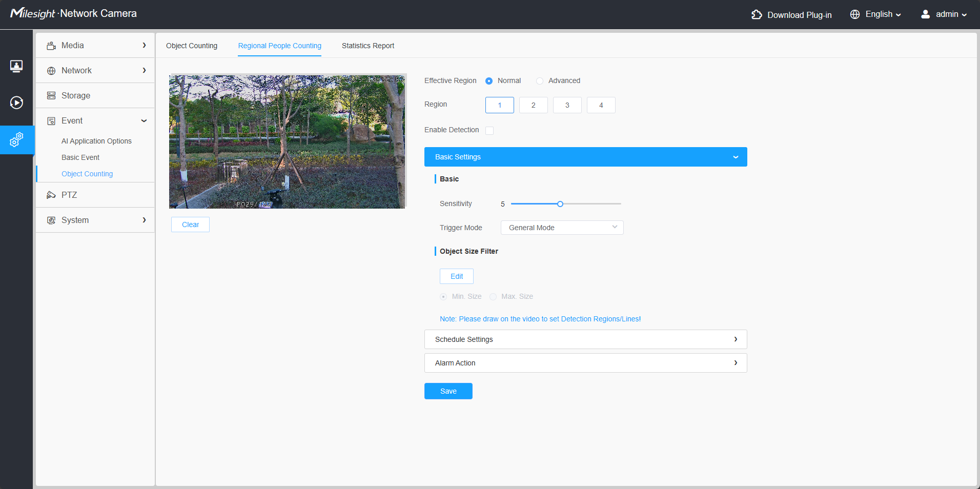Image resolution: width=980 pixels, height=489 pixels.
Task: Click Edit under Object Size Filter
Action: 457,276
